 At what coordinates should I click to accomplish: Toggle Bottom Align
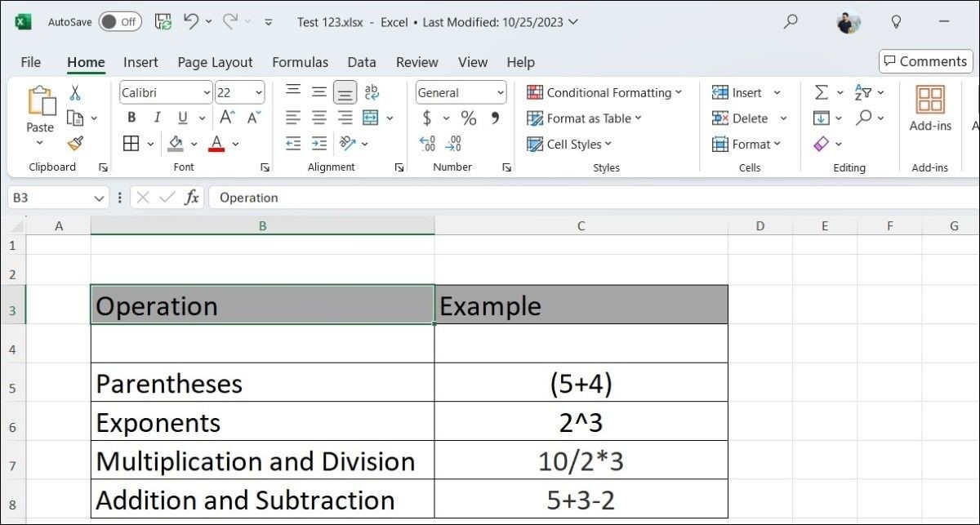[345, 92]
